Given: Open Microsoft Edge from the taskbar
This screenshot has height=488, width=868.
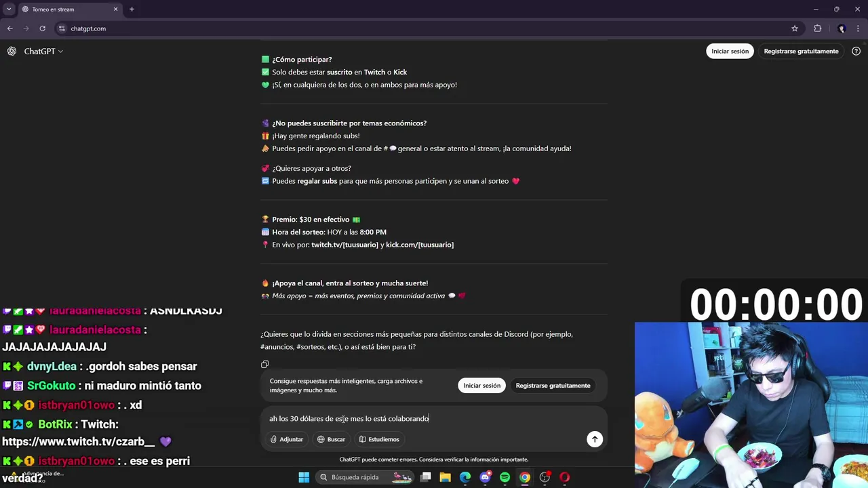Looking at the screenshot, I should click(465, 477).
